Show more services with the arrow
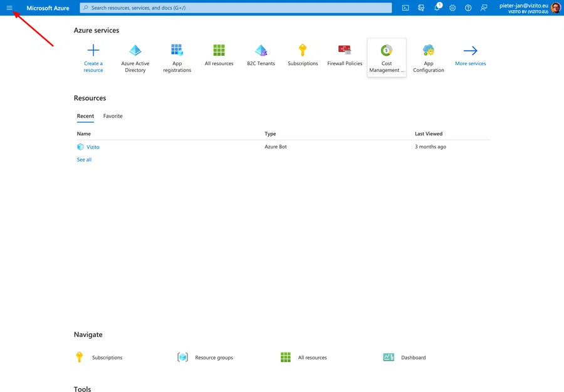This screenshot has width=564, height=392. click(x=470, y=56)
